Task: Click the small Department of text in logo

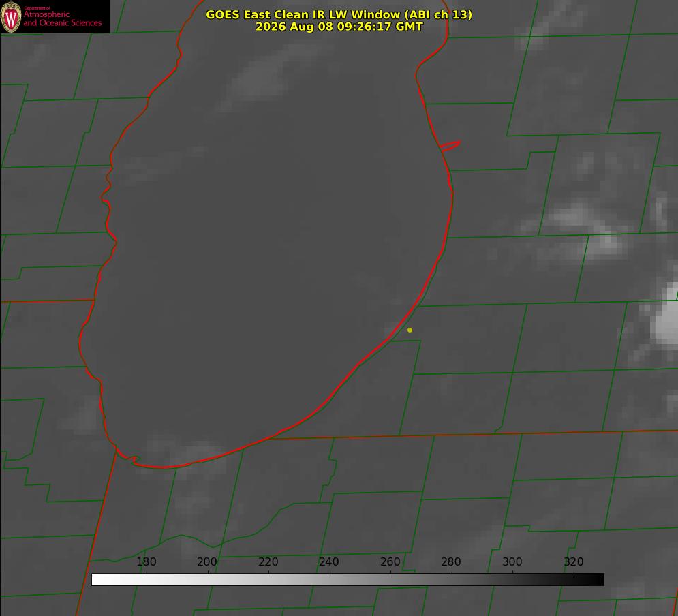Action: point(37,8)
